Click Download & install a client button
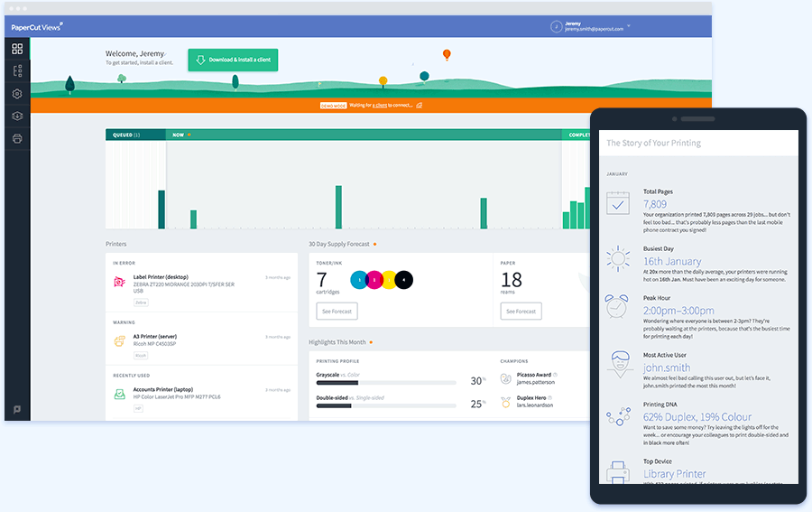Image resolution: width=812 pixels, height=512 pixels. click(233, 60)
